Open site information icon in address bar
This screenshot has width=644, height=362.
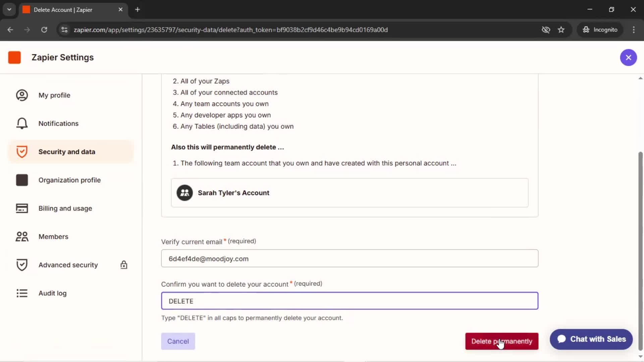click(x=64, y=30)
